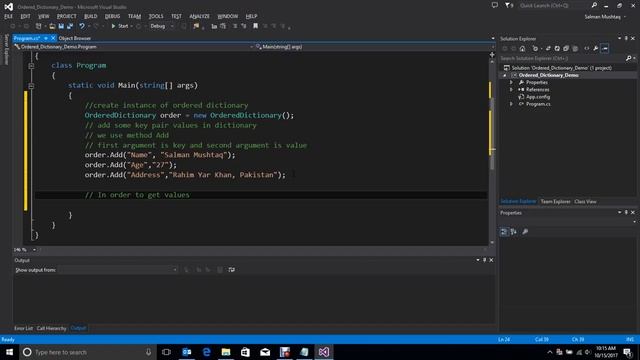Expand the References node in Solution Explorer

click(x=511, y=90)
